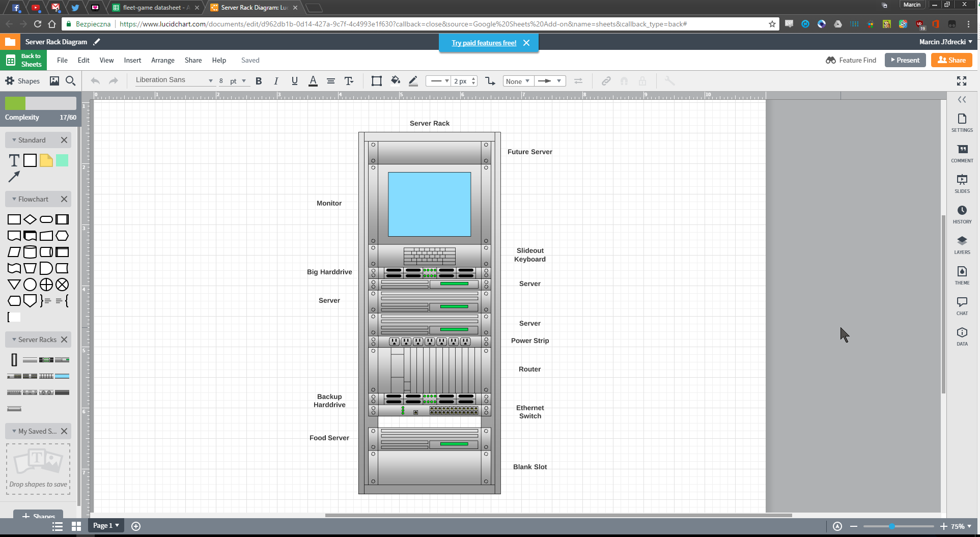This screenshot has height=537, width=980.
Task: Select the Text shape tool
Action: 14,161
